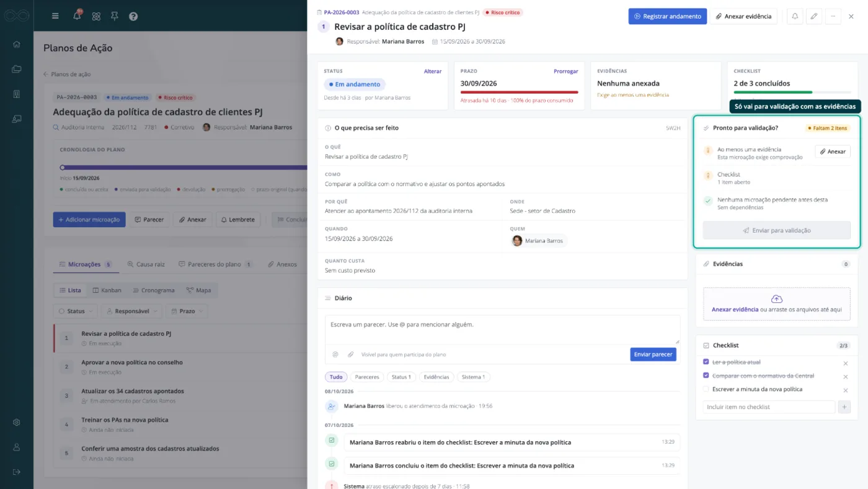Click the Alterar link in the Status card
Image resolution: width=868 pixels, height=489 pixels.
tap(433, 71)
